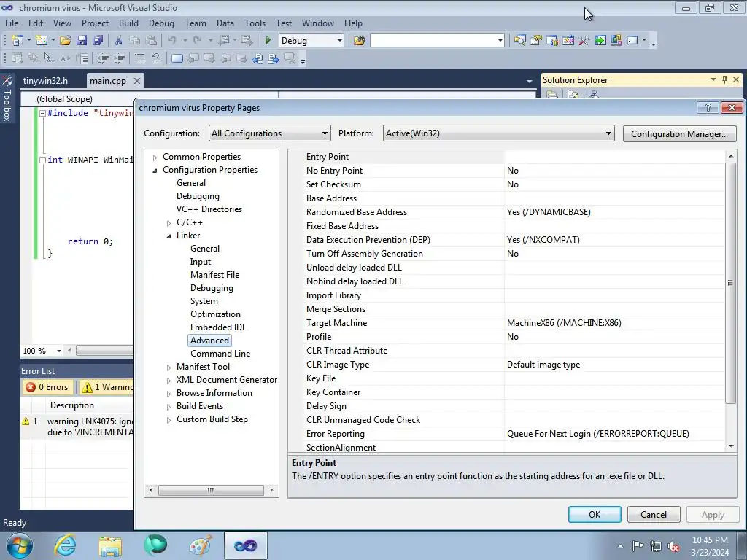Click the New Project toolbar icon

[x=18, y=41]
